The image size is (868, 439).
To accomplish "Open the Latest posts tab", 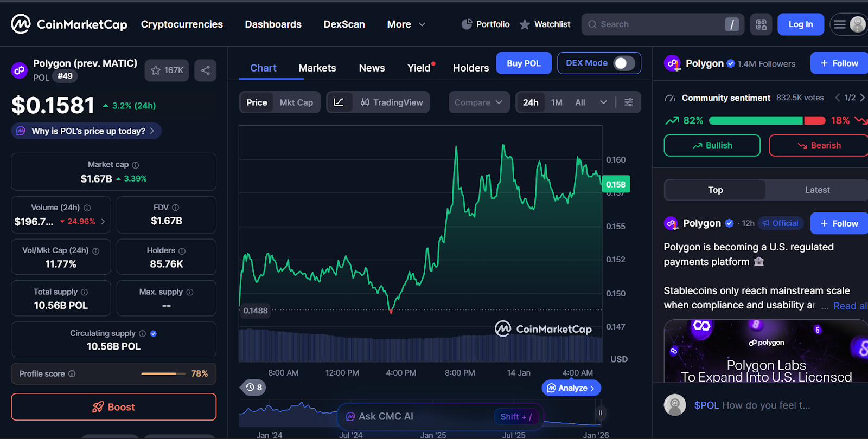I will tap(817, 190).
